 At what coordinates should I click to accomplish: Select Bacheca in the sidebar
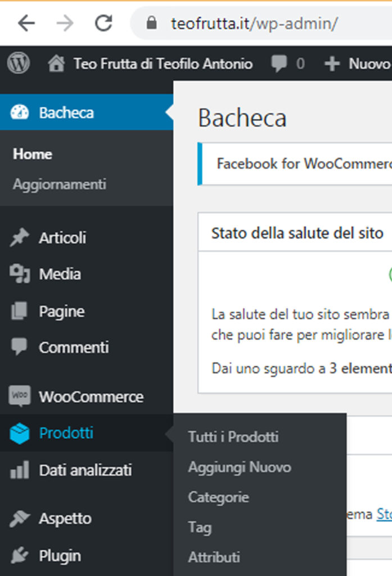tap(87, 112)
